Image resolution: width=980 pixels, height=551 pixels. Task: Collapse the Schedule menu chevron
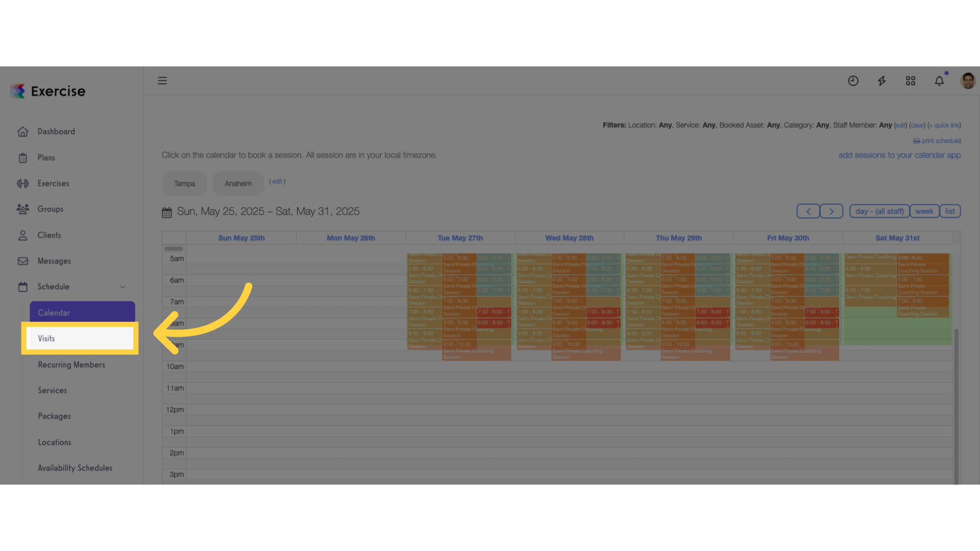[122, 287]
